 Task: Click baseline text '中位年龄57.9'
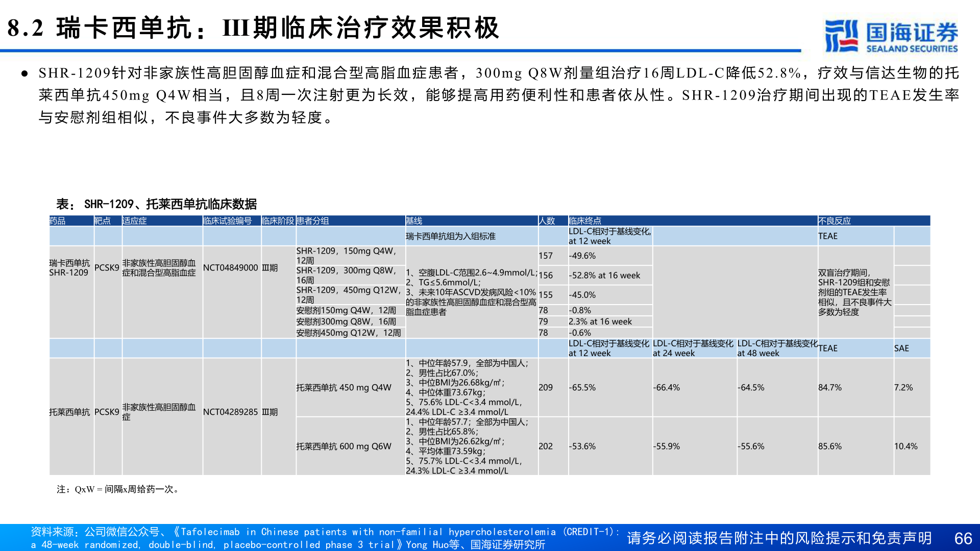[x=444, y=363]
